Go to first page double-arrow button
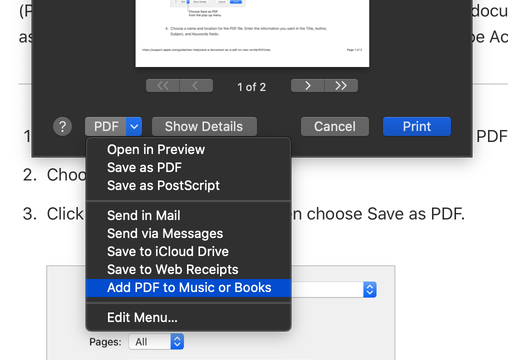Viewport: 508px width, 360px height. pos(163,86)
